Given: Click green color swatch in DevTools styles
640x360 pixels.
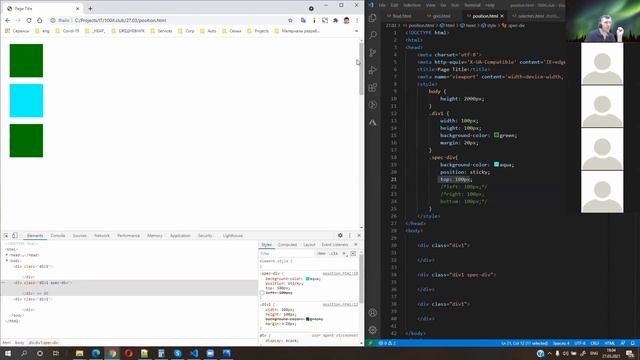Looking at the screenshot, I should point(308,319).
